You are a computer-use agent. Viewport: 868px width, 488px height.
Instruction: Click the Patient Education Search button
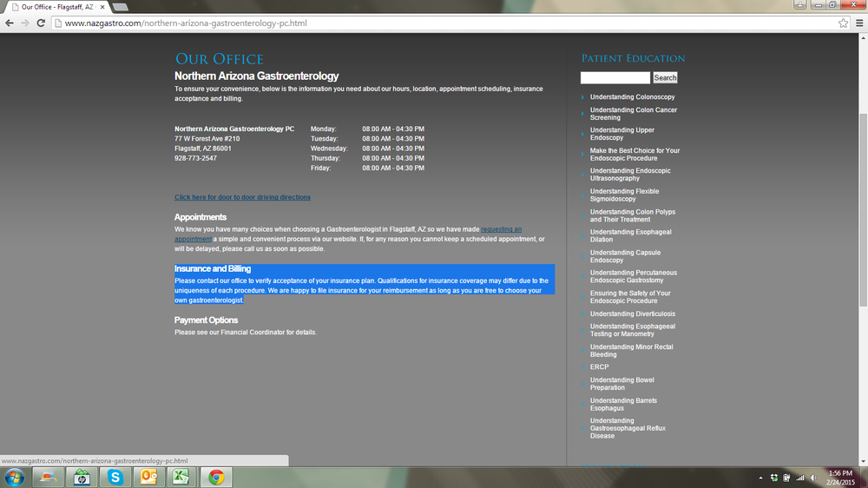click(x=665, y=78)
